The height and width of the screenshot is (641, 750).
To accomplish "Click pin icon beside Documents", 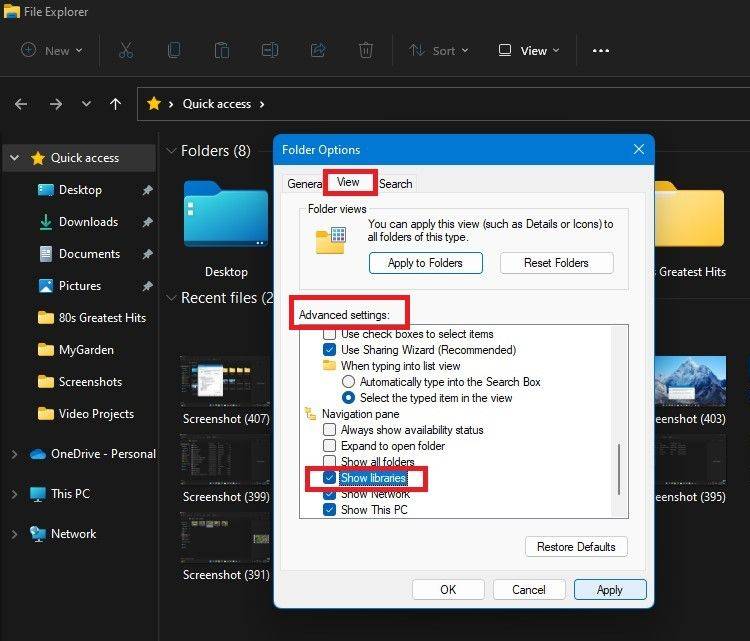I will point(147,254).
